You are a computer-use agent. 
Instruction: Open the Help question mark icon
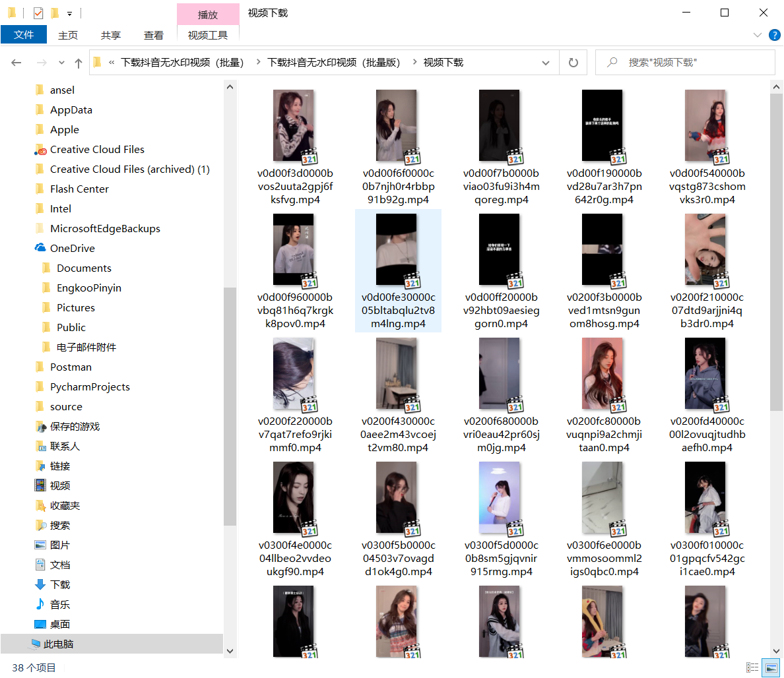point(775,35)
